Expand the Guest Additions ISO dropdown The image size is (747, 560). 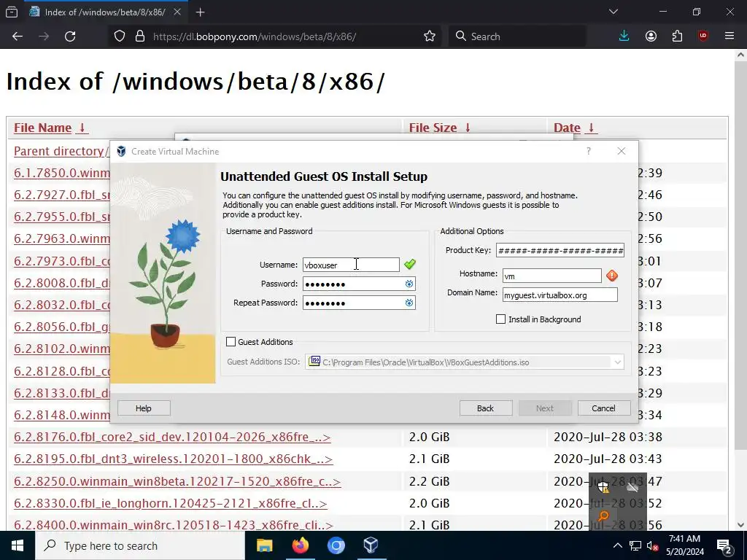[617, 362]
